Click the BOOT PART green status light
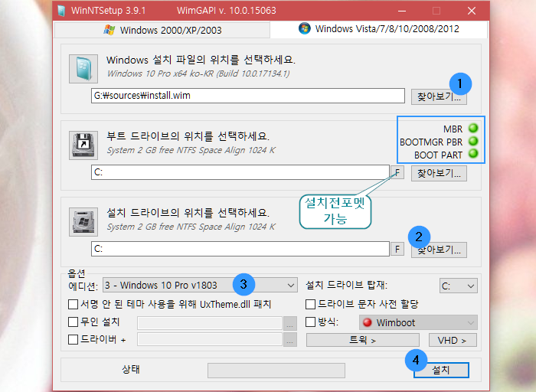The height and width of the screenshot is (392, 536). (473, 153)
